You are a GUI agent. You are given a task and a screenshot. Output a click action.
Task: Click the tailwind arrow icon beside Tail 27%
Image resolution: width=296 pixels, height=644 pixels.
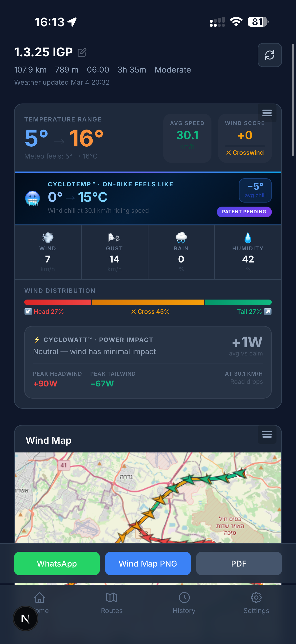click(268, 311)
